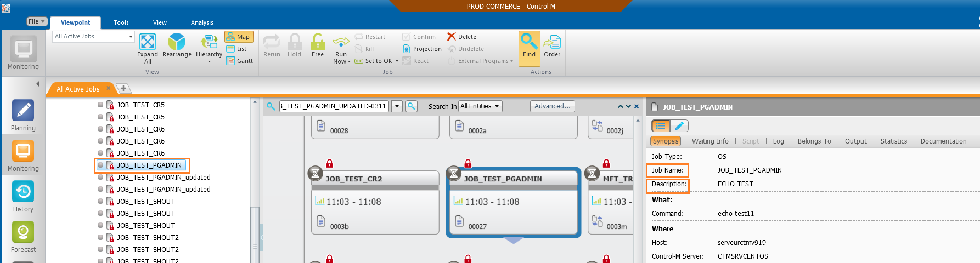Switch to Gantt view

(x=240, y=61)
